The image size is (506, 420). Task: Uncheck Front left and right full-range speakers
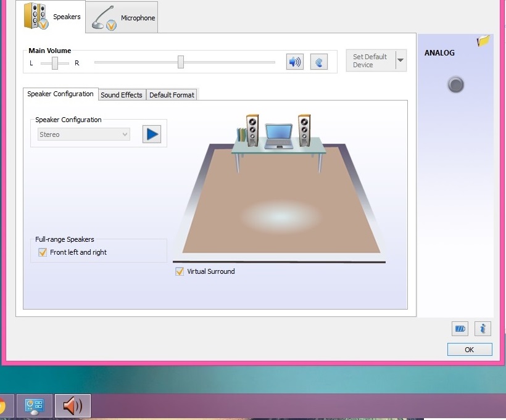point(43,252)
